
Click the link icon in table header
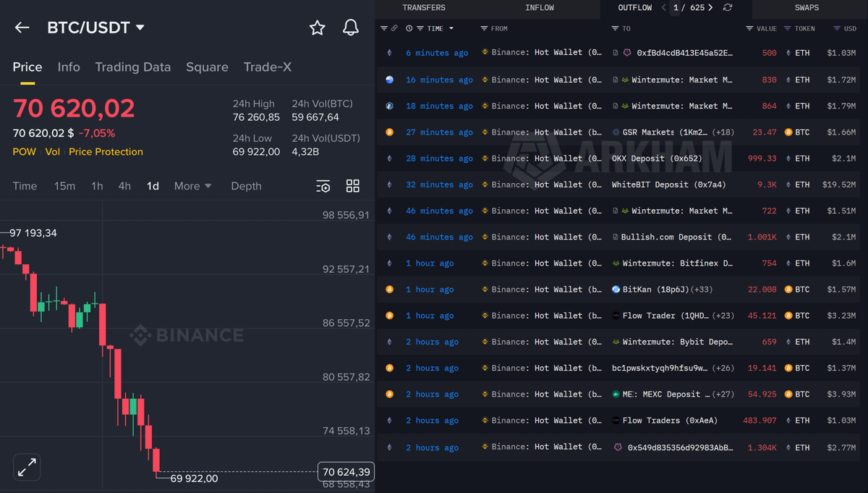click(x=394, y=29)
